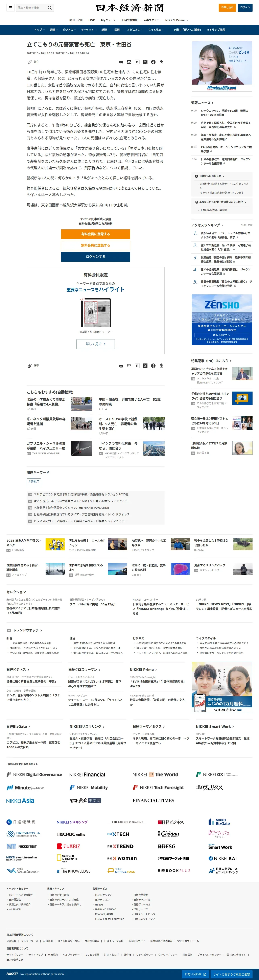Viewport: 259px width, 980px height.
Task: Click Facebook icon after the article body
Action: pyautogui.click(x=153, y=366)
